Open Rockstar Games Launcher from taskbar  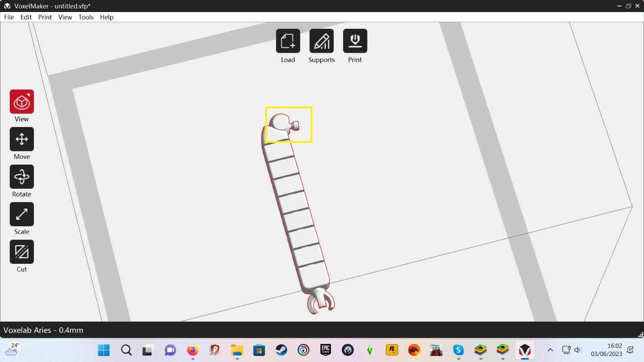tap(392, 350)
